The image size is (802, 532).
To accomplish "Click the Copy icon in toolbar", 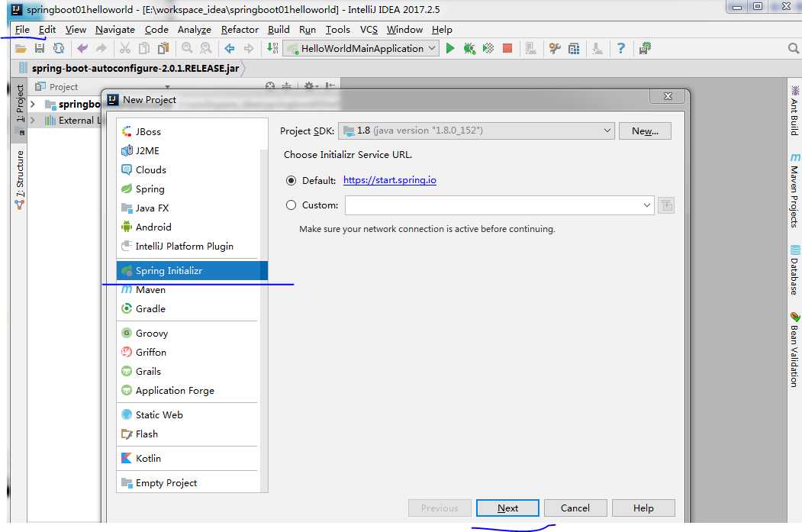I will (x=144, y=49).
